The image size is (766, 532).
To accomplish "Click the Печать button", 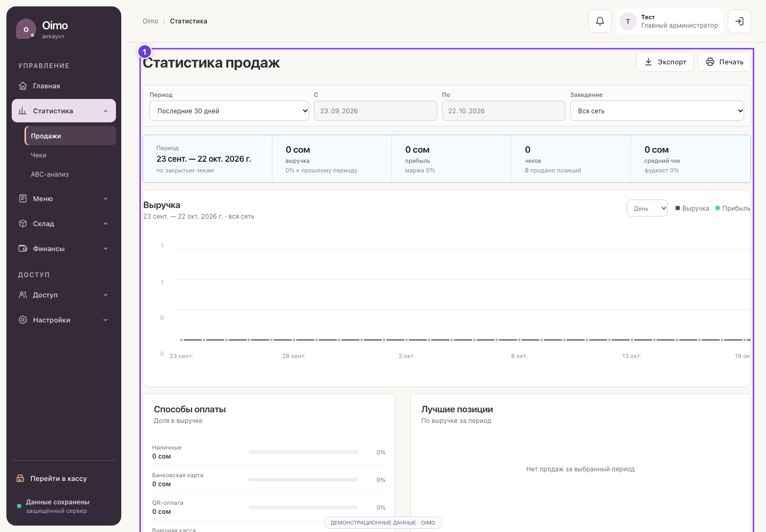I will [725, 62].
